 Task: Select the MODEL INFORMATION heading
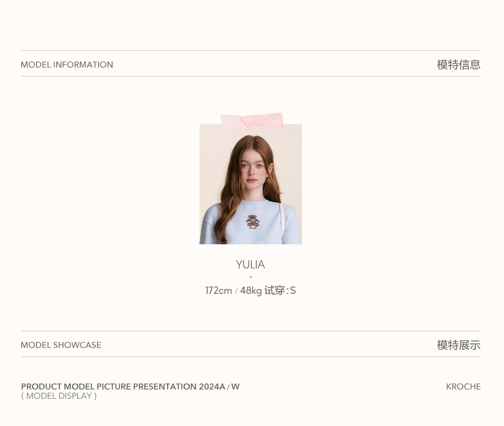coord(67,65)
